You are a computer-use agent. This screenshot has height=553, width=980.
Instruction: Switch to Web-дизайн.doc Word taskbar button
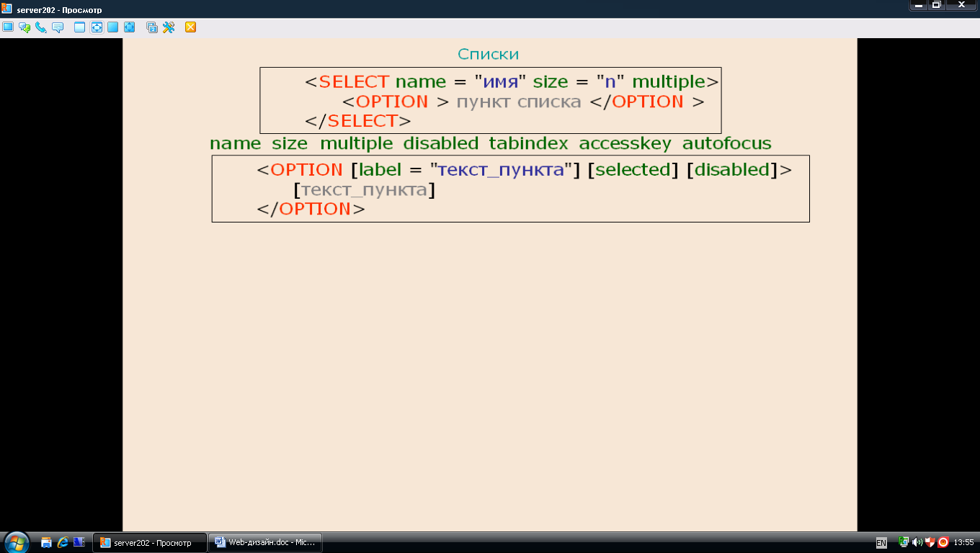265,542
